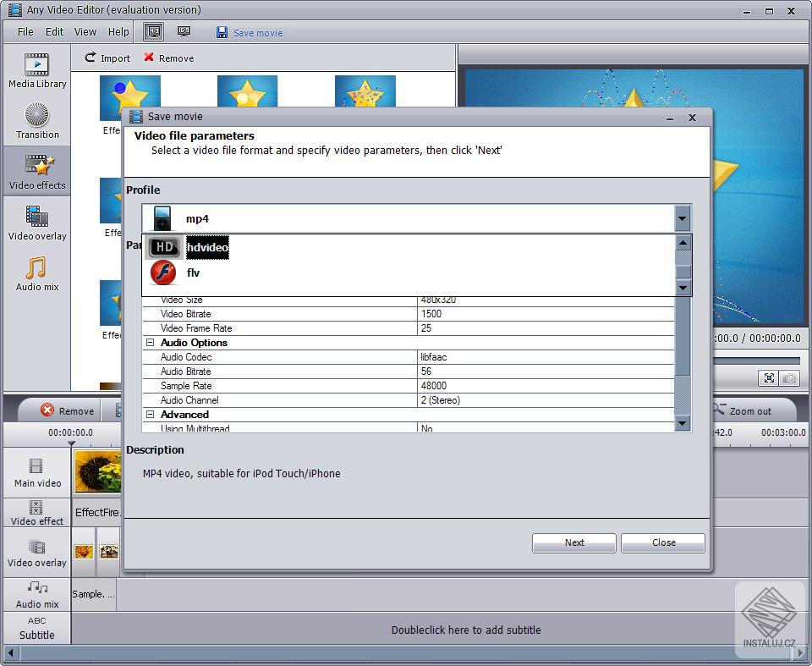812x666 pixels.
Task: Collapse the Advanced section
Action: (151, 415)
